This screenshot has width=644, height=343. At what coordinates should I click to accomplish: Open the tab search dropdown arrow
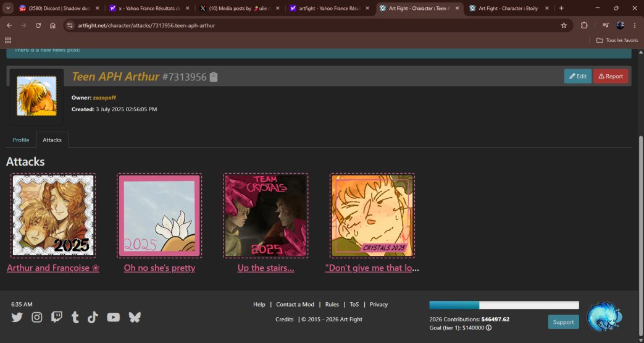tap(8, 8)
